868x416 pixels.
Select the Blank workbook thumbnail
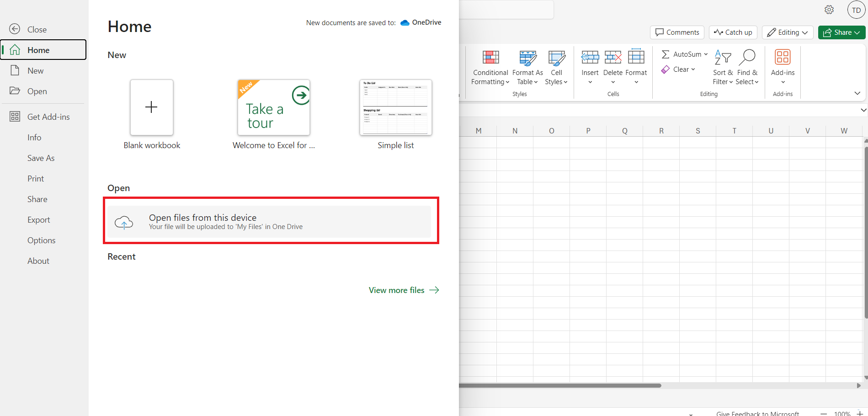click(x=152, y=108)
